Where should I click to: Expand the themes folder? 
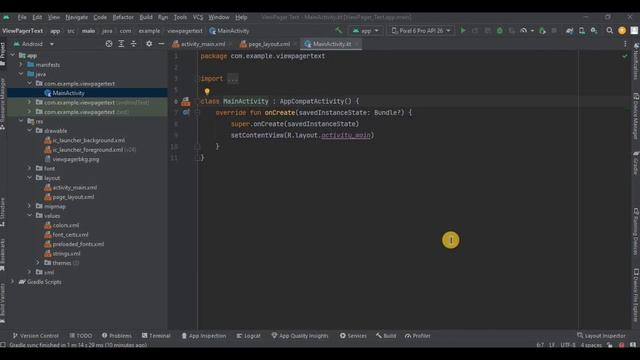(x=38, y=263)
